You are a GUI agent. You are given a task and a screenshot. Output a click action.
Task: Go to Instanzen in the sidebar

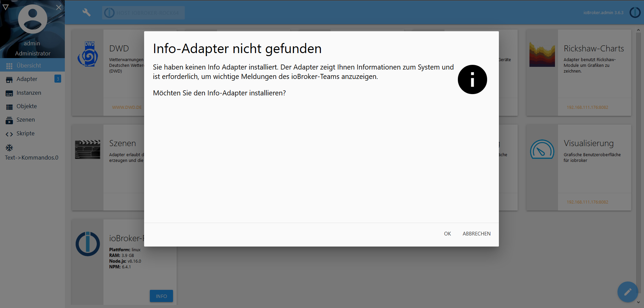click(x=32, y=93)
